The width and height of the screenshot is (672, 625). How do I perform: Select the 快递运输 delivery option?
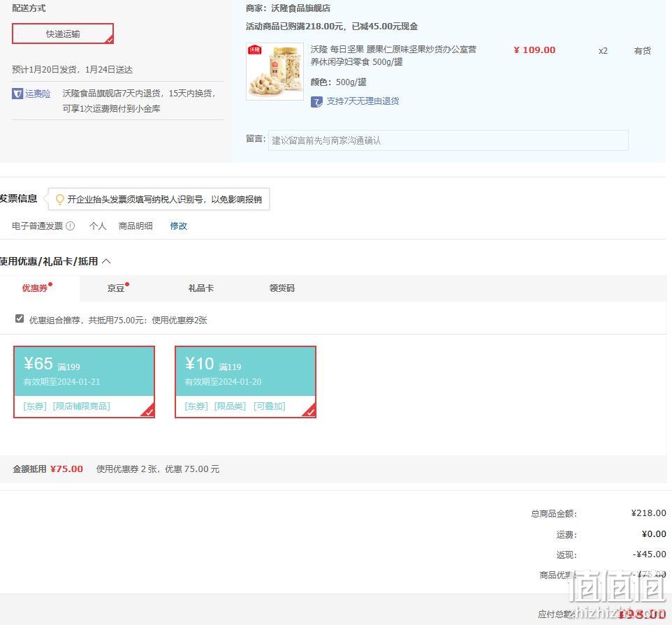(x=63, y=34)
